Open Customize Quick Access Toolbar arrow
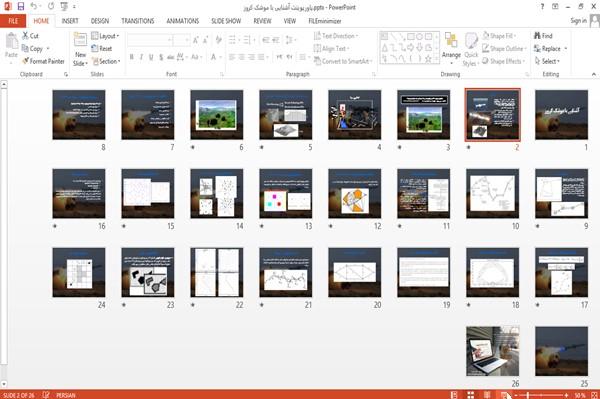 click(74, 7)
